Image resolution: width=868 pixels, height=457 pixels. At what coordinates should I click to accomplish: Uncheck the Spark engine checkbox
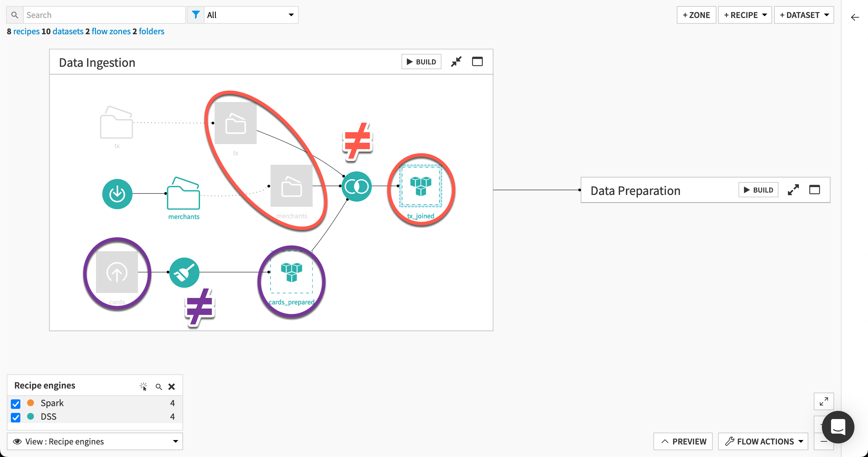[16, 404]
